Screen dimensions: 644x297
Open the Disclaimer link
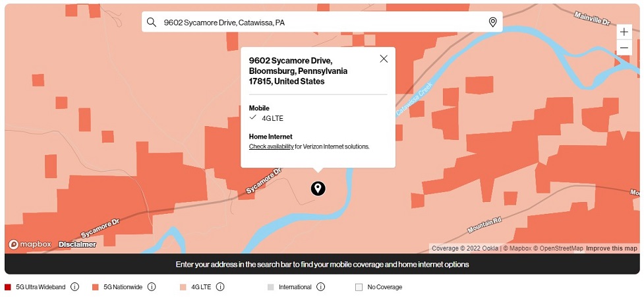tap(77, 244)
